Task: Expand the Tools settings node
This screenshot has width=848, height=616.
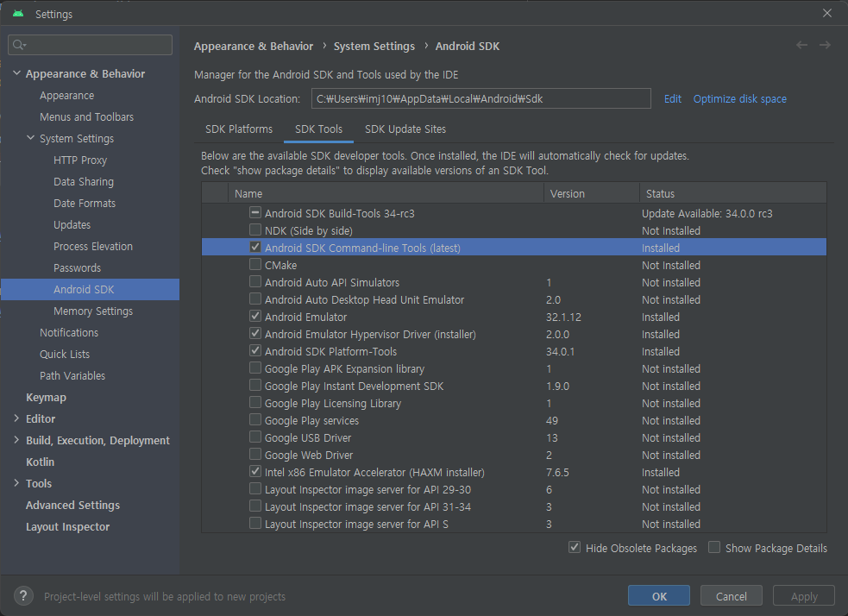Action: tap(16, 483)
